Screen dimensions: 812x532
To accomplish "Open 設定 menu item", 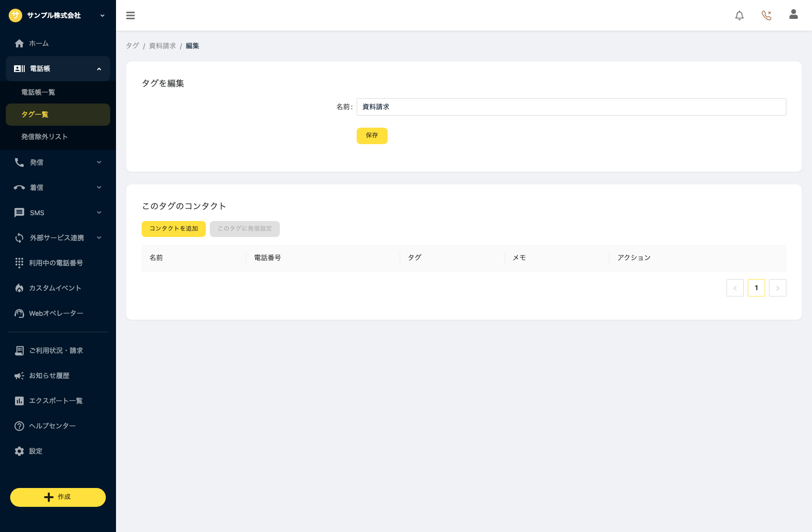I will pyautogui.click(x=58, y=451).
